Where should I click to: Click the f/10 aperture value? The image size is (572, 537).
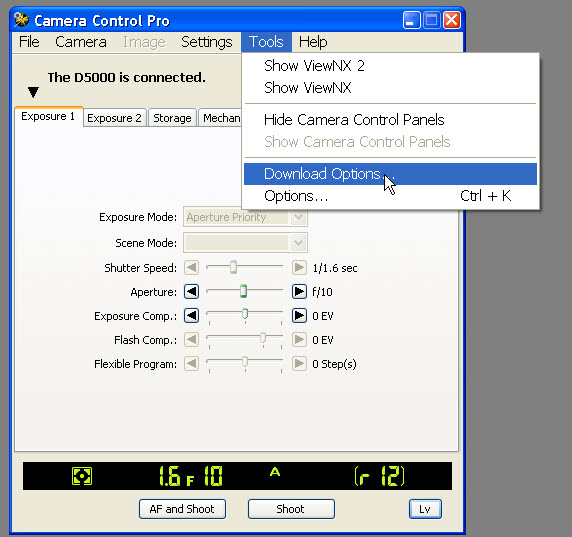pos(322,292)
